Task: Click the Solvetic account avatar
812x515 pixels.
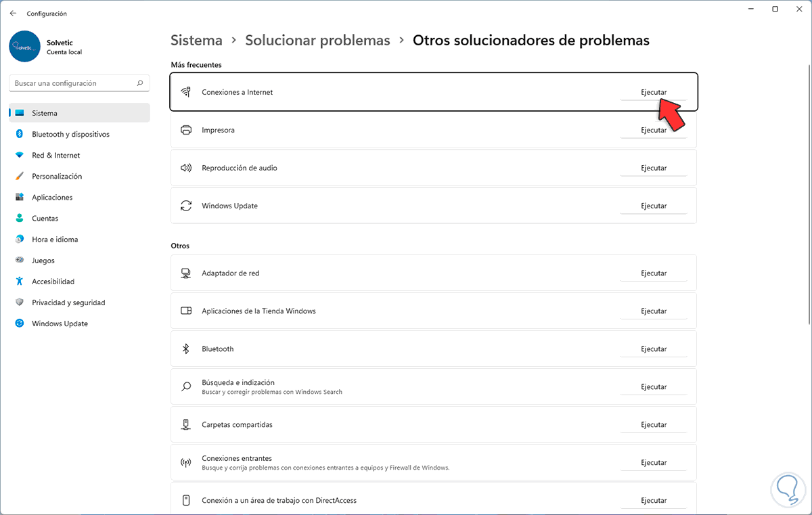Action: click(x=26, y=46)
